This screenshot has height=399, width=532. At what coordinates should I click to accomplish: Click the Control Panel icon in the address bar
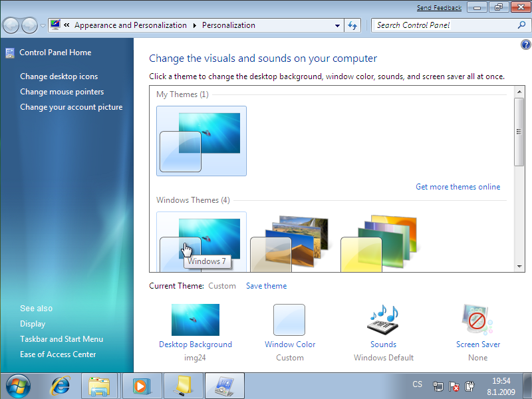[x=55, y=25]
